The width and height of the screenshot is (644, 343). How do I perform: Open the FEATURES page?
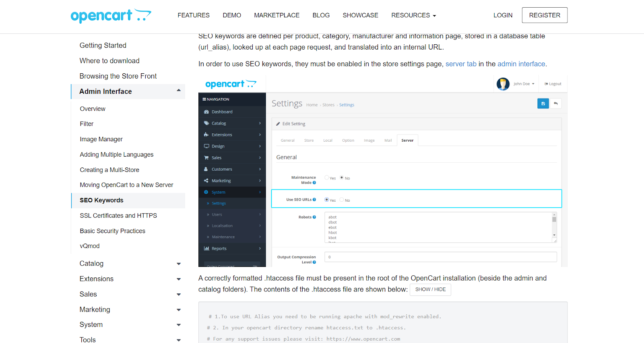(x=194, y=15)
